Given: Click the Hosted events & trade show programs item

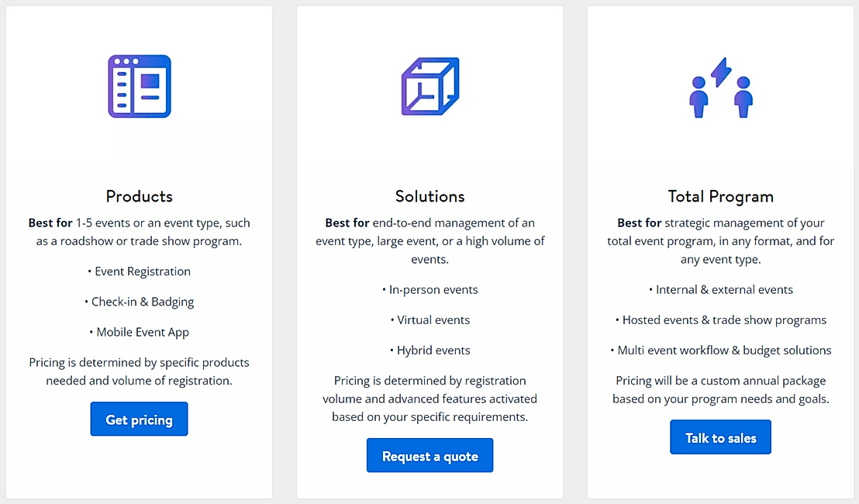Looking at the screenshot, I should coord(720,319).
